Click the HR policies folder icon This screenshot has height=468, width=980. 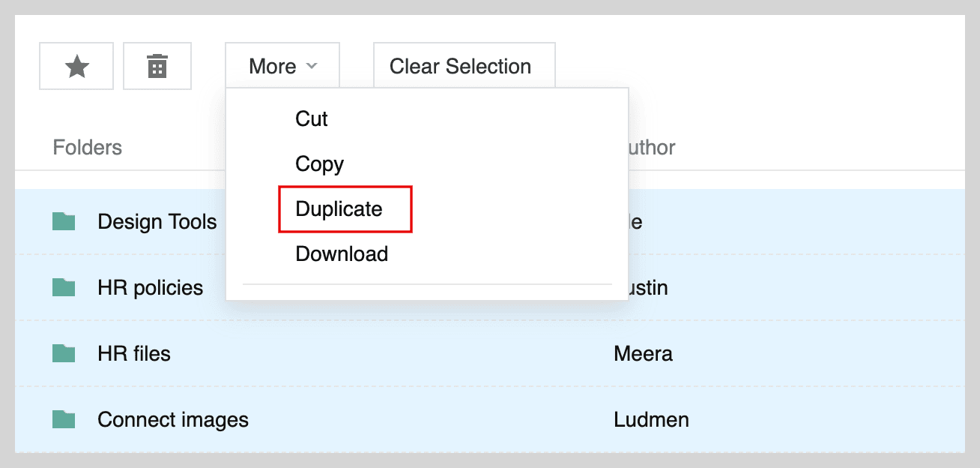click(x=64, y=287)
